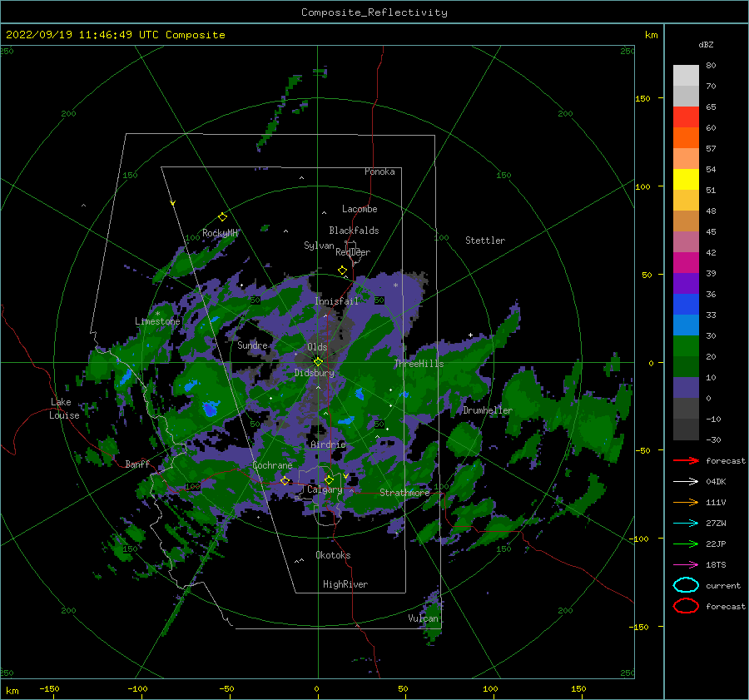This screenshot has height=700, width=749.
Task: Click the dBZ legend heading
Action: [706, 44]
